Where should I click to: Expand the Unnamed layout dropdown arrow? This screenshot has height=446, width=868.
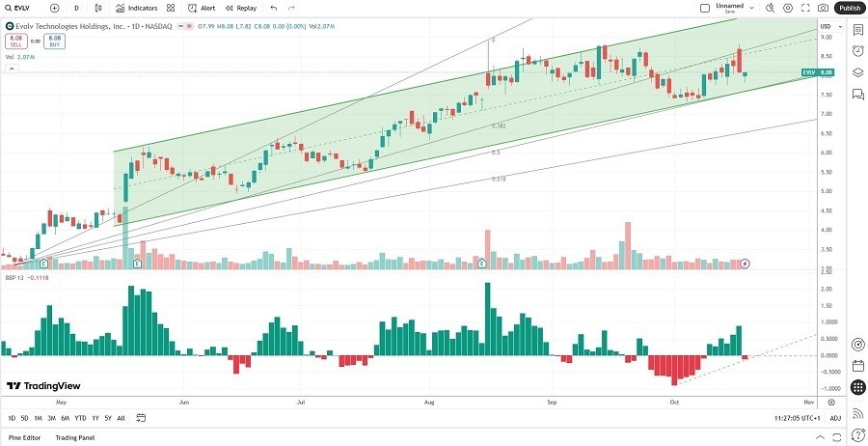tap(751, 8)
